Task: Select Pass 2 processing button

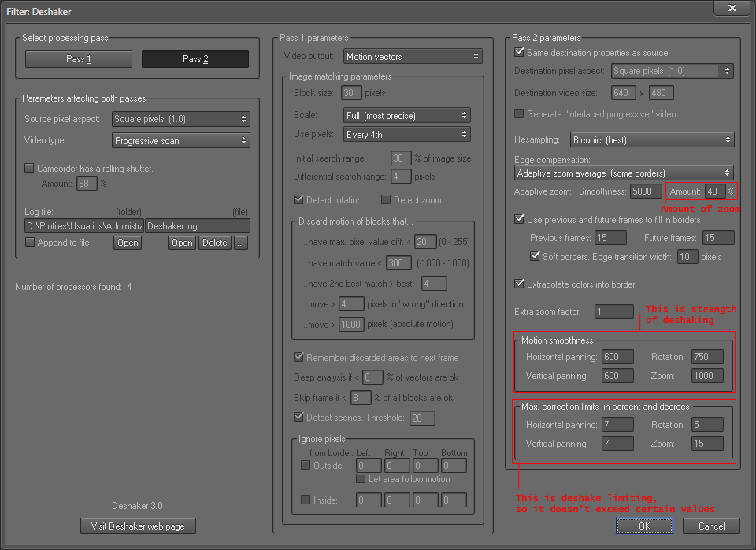Action: click(x=195, y=59)
